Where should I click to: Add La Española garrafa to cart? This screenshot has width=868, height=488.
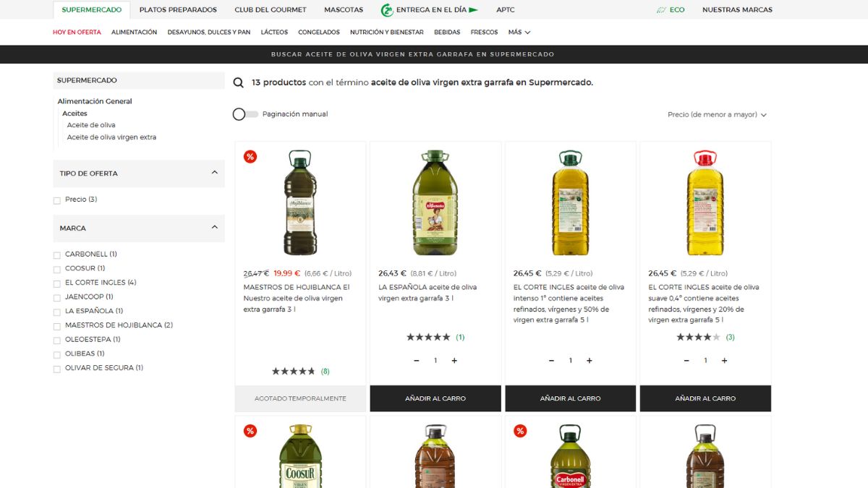pyautogui.click(x=435, y=398)
